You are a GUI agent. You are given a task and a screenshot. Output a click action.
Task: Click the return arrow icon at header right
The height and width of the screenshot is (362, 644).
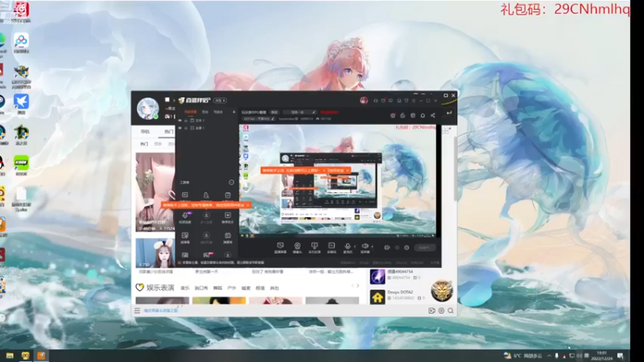[x=449, y=113]
